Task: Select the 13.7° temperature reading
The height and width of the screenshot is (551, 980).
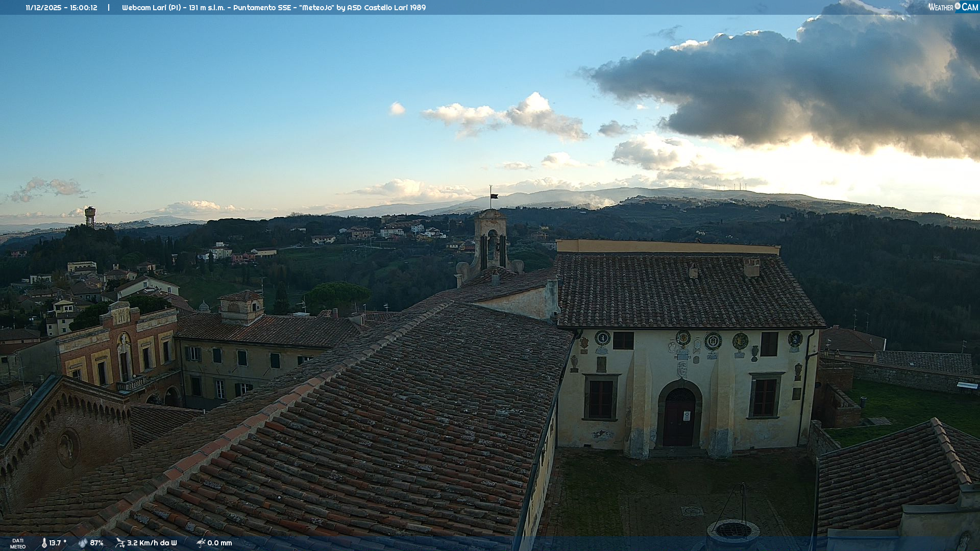Action: tap(58, 543)
